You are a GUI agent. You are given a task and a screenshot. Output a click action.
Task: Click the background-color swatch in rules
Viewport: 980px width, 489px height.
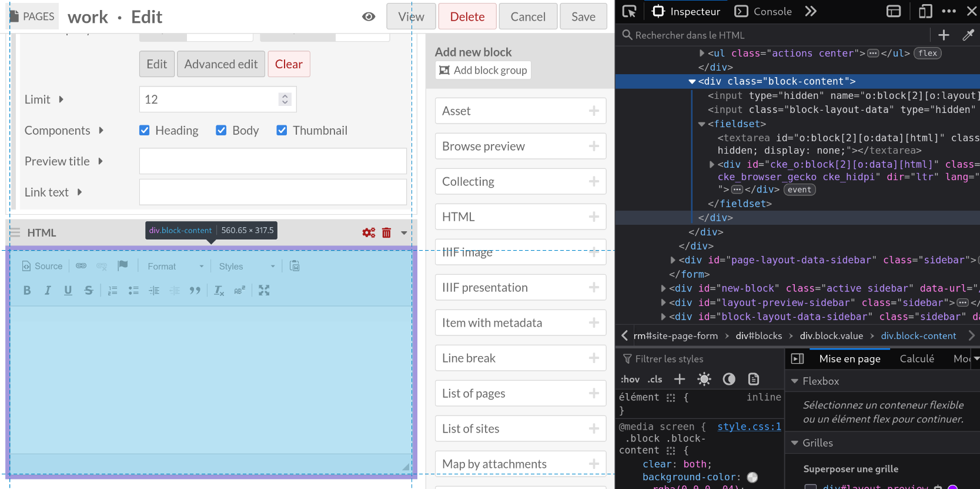click(752, 477)
